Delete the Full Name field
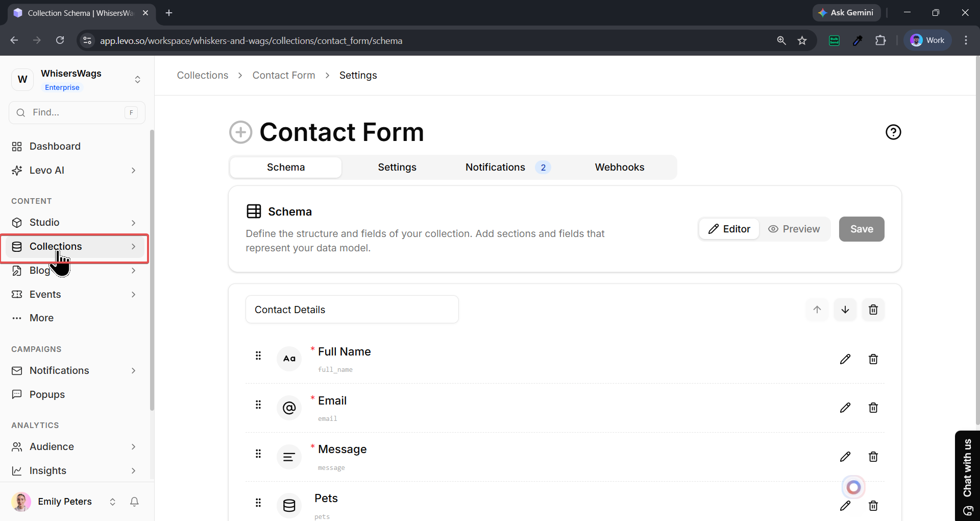The image size is (980, 521). click(x=873, y=359)
